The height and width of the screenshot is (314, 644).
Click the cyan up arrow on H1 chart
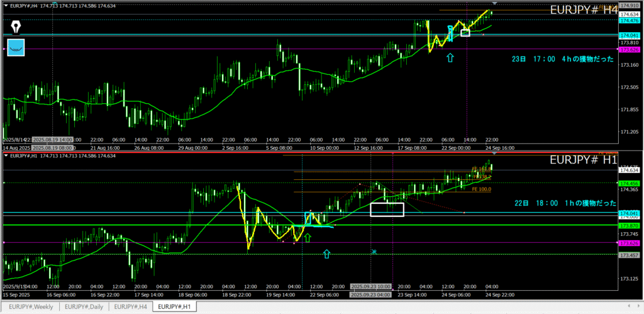point(326,254)
